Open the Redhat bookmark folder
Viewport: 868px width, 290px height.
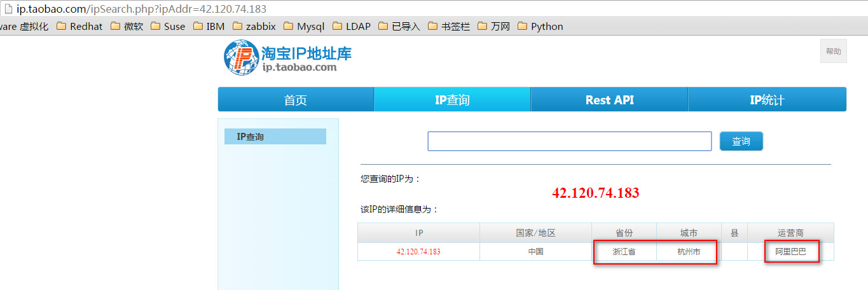tap(79, 27)
